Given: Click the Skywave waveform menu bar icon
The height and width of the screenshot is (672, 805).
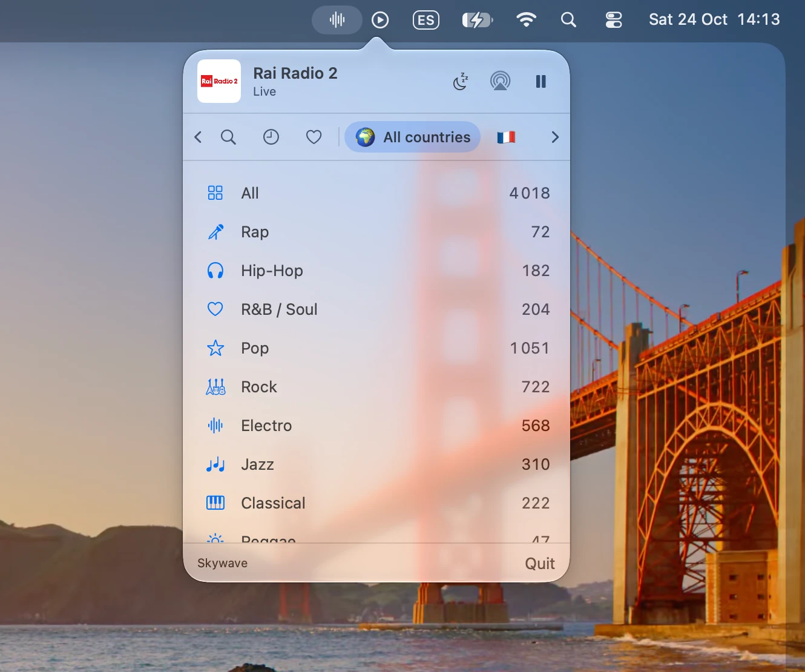Looking at the screenshot, I should pyautogui.click(x=337, y=20).
